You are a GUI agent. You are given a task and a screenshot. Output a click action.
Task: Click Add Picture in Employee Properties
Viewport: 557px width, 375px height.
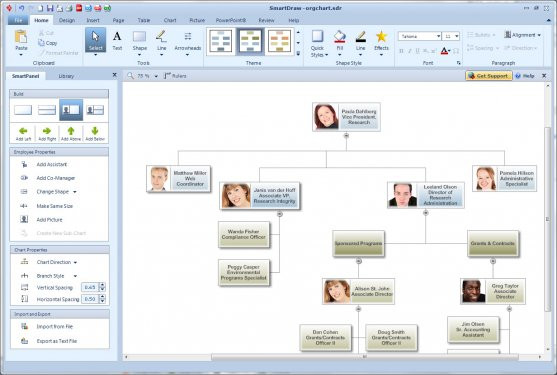coord(49,220)
